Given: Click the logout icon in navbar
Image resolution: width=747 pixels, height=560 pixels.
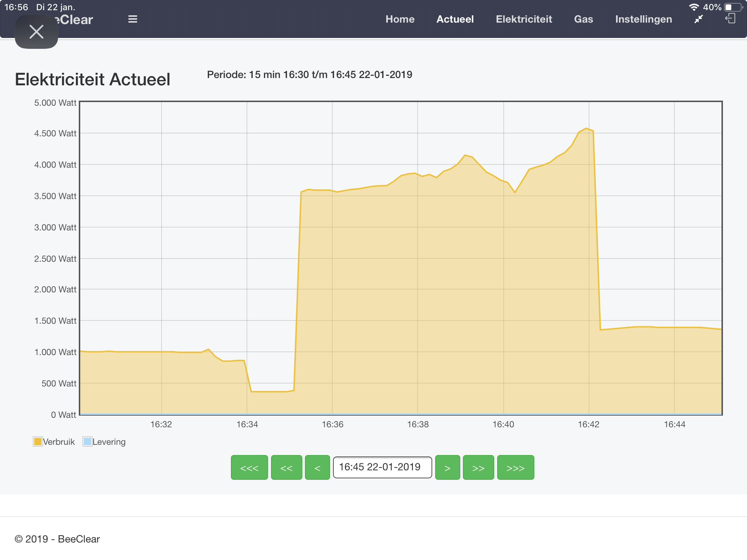Looking at the screenshot, I should (730, 19).
